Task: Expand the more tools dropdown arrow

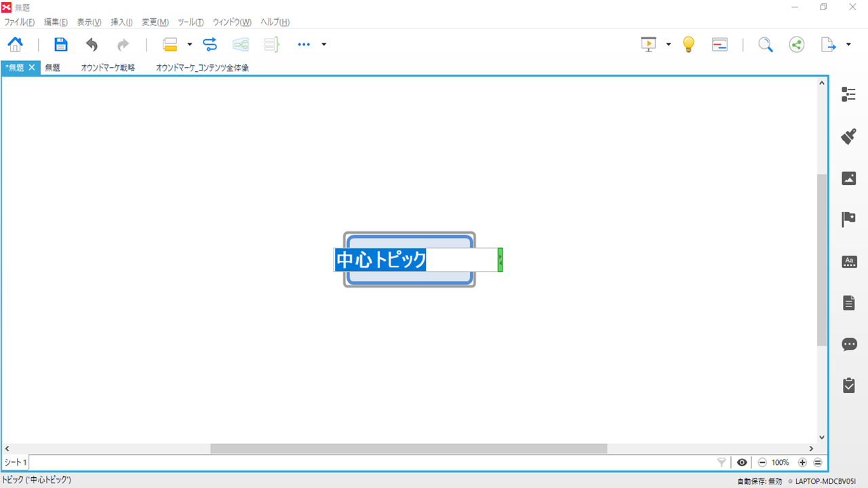Action: pyautogui.click(x=324, y=45)
